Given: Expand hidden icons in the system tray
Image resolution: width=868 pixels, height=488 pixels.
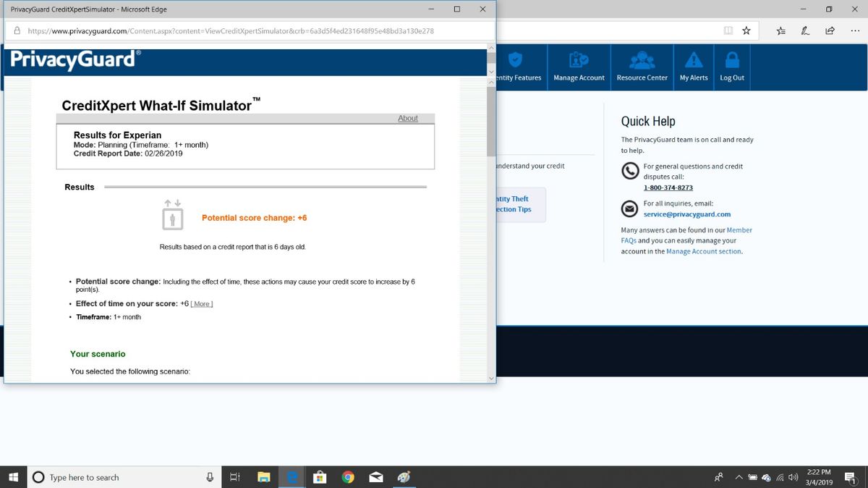Looking at the screenshot, I should pyautogui.click(x=739, y=477).
